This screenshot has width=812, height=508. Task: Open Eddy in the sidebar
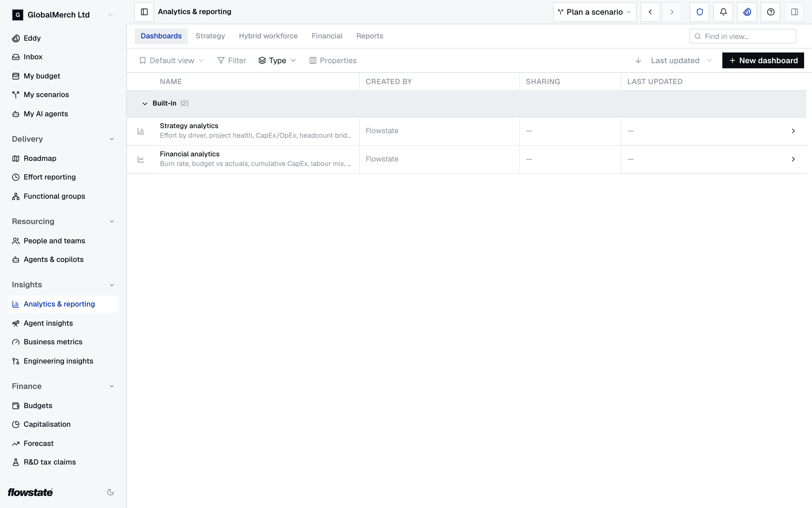63,38
